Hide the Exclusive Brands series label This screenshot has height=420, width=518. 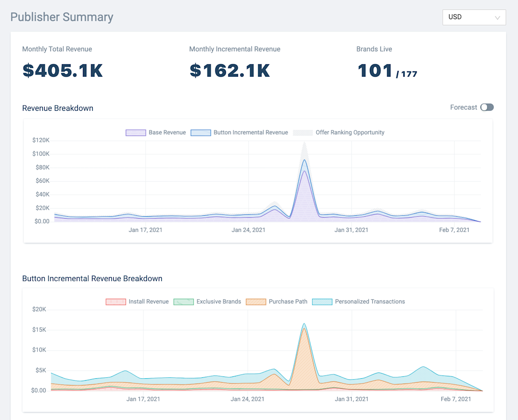219,302
